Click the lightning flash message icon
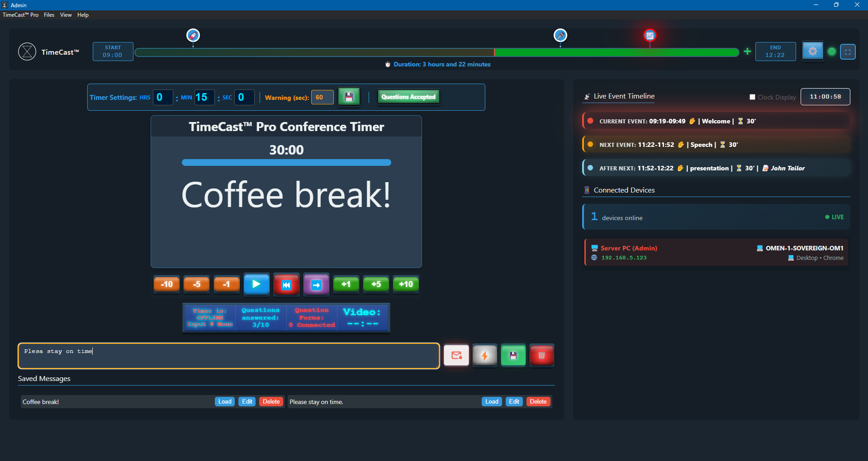 coord(485,356)
